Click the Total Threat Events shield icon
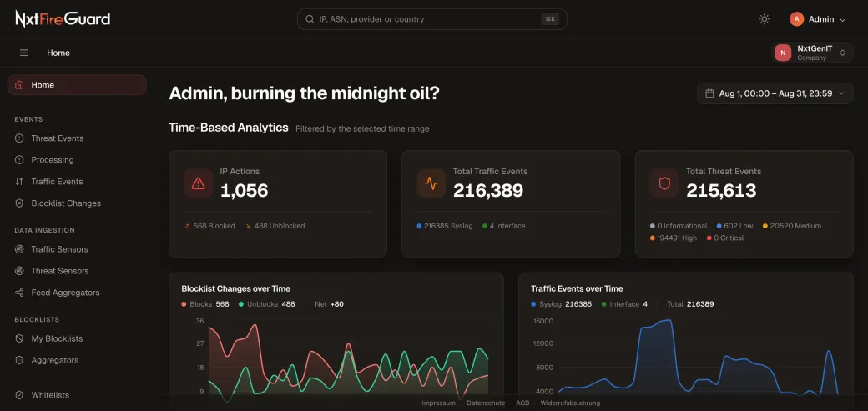The image size is (868, 411). (664, 183)
